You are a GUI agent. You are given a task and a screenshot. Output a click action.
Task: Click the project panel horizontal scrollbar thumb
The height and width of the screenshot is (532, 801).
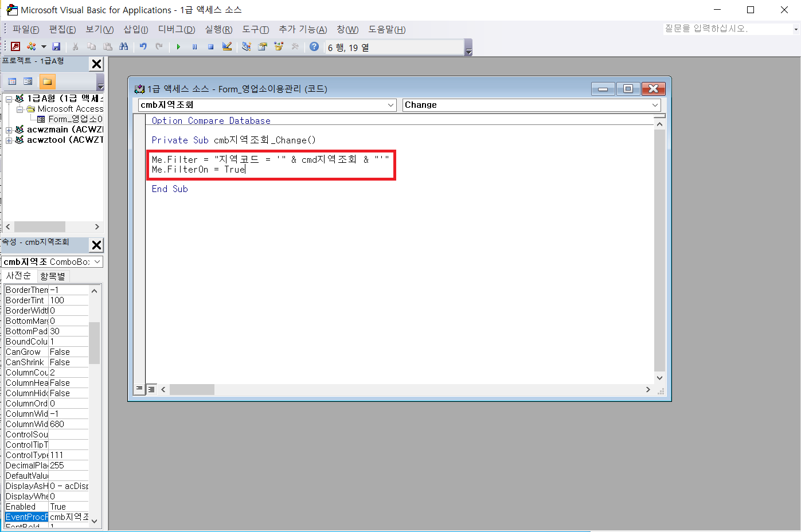click(x=40, y=226)
